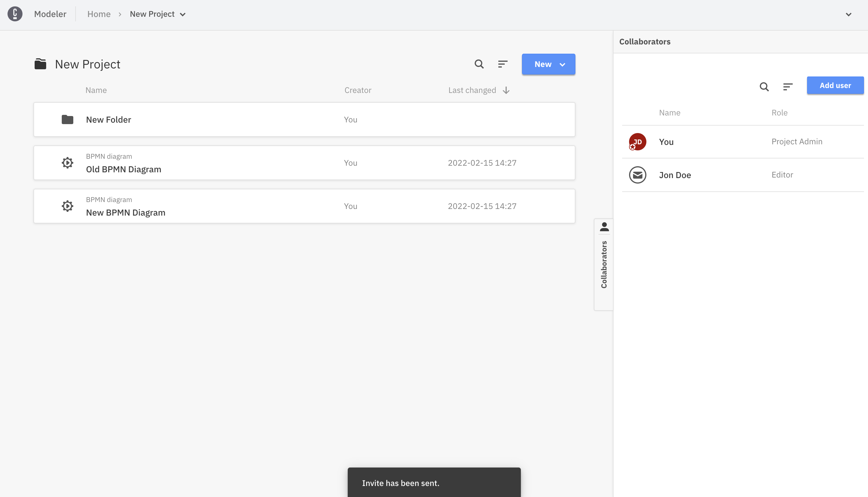Screen dimensions: 868x497
Task: Expand the top-right account chevron menu
Action: coord(849,14)
